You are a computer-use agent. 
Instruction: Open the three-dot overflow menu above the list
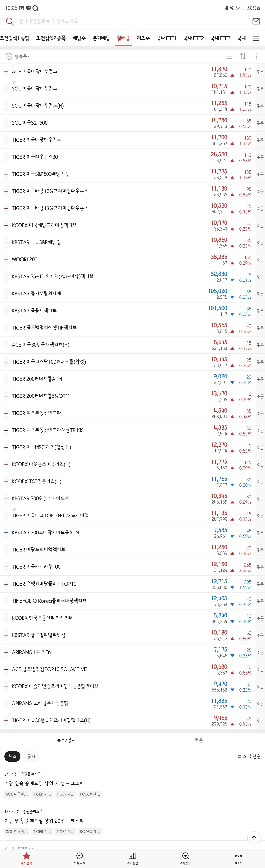pyautogui.click(x=256, y=56)
